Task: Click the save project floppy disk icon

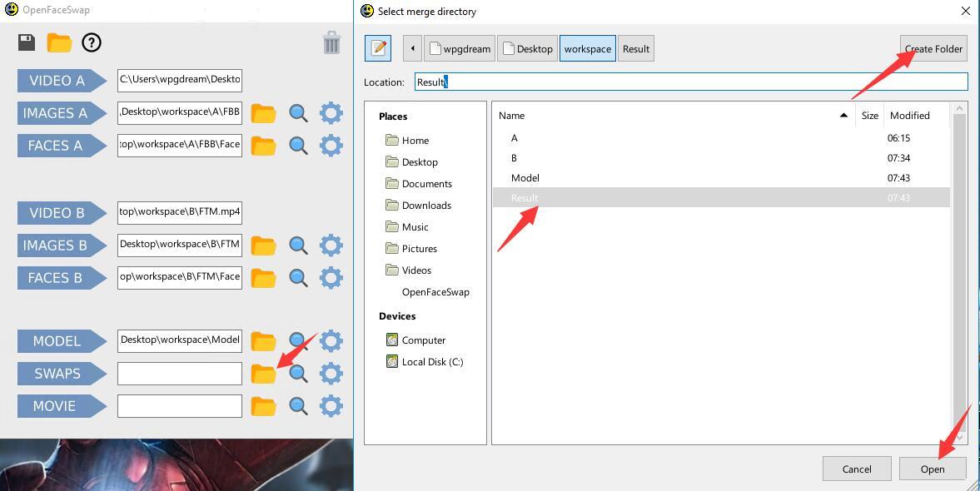Action: pos(27,42)
